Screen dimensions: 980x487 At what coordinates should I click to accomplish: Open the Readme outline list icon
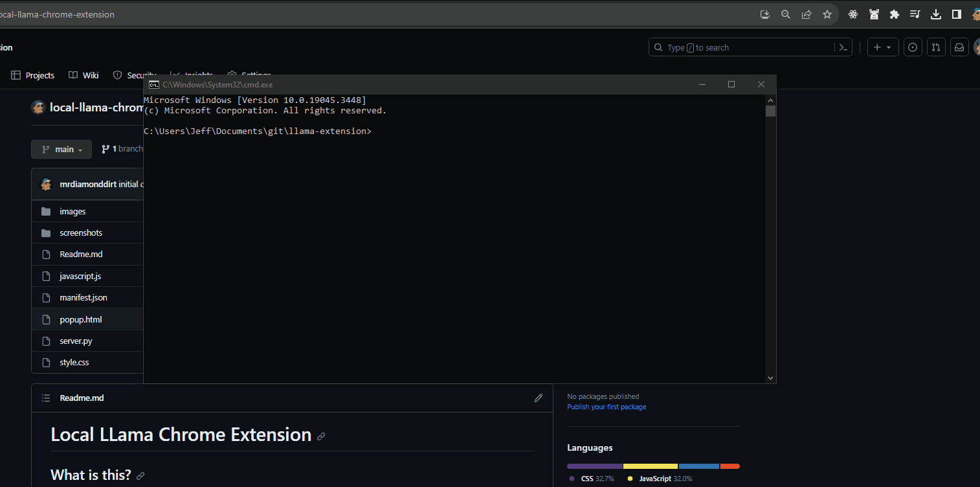[46, 398]
